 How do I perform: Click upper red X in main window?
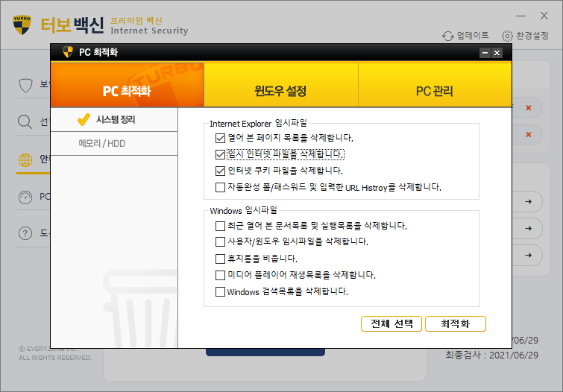coord(528,108)
